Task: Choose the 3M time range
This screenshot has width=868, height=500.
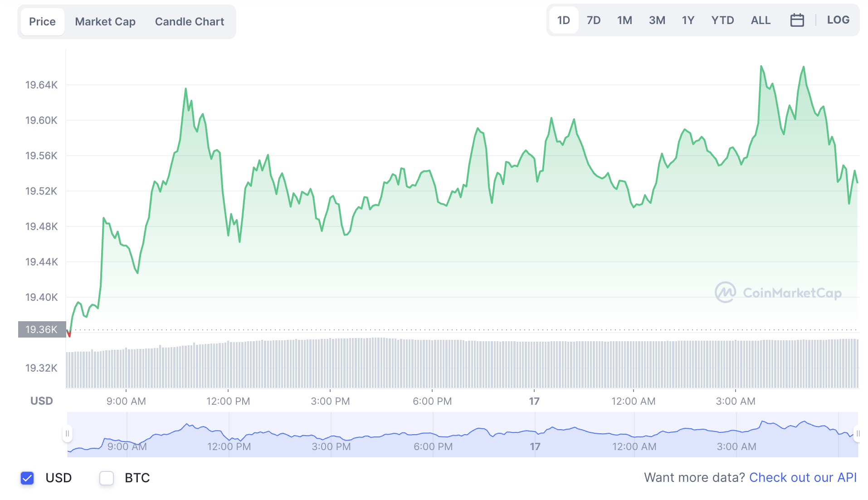Action: (x=657, y=20)
